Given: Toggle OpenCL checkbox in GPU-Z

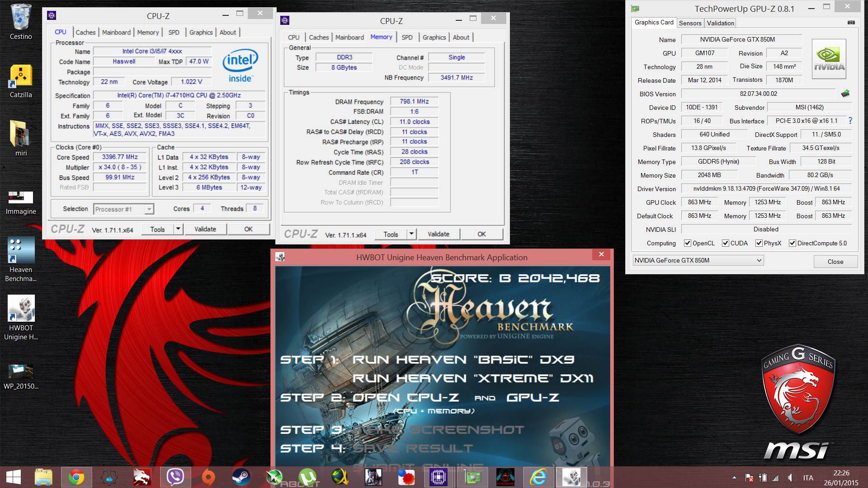Looking at the screenshot, I should point(688,243).
